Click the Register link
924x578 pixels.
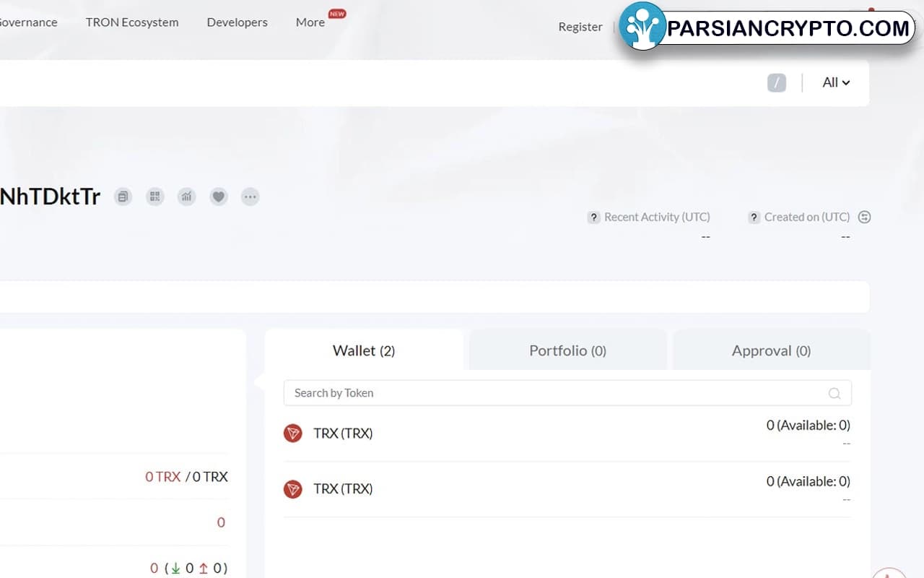[580, 27]
